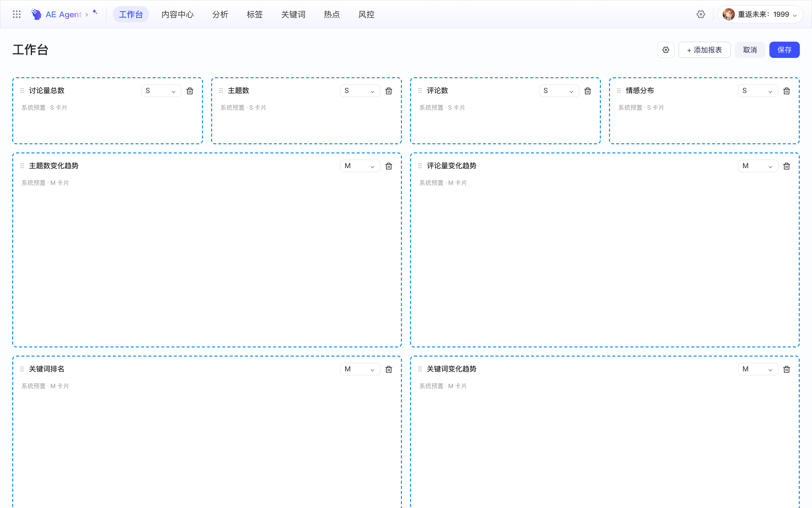Switch to the 分析 tab
This screenshot has width=812, height=508.
click(x=220, y=14)
